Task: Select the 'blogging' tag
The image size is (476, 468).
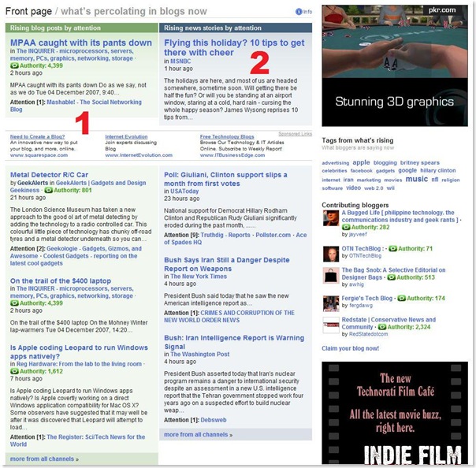Action: coord(385,162)
